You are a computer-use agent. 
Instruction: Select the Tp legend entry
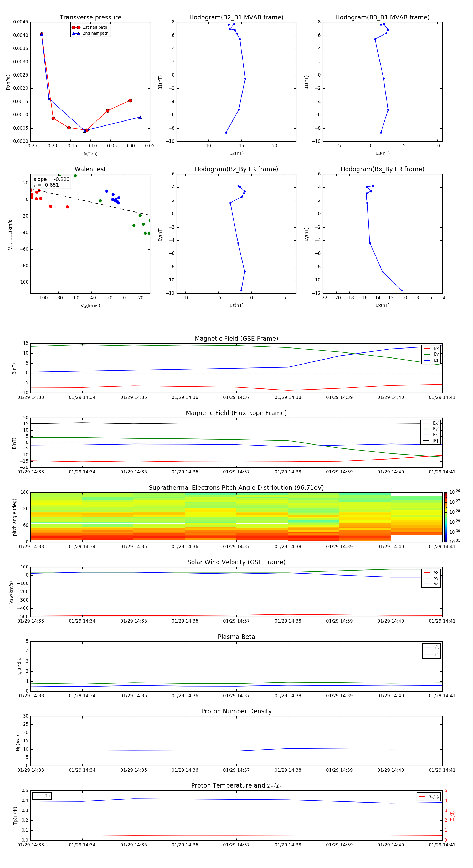[x=42, y=796]
